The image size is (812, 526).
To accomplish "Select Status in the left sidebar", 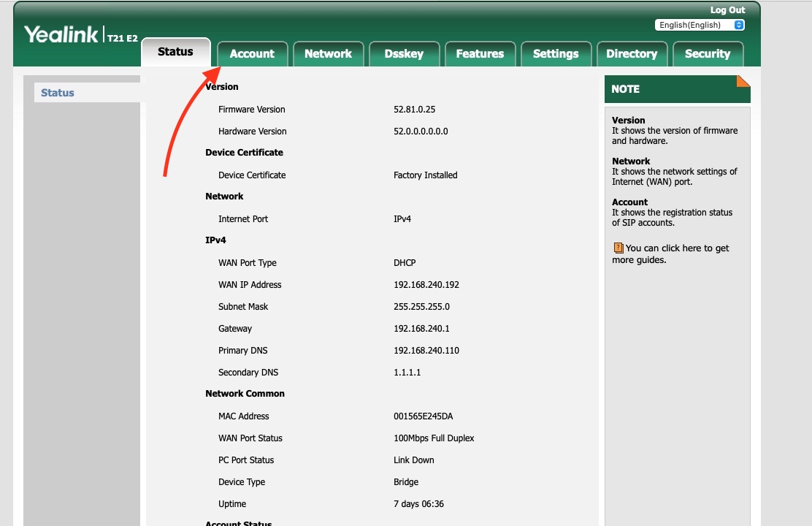I will 58,93.
